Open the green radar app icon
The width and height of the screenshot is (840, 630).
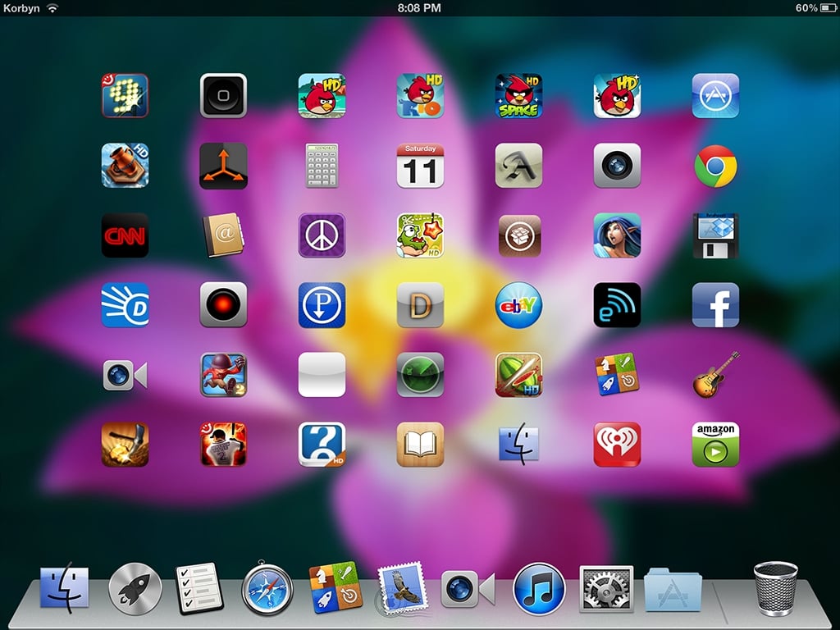(x=420, y=374)
